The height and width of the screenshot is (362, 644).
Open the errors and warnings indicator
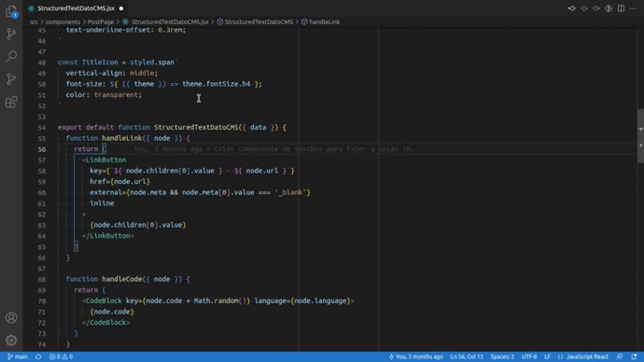[x=61, y=356]
